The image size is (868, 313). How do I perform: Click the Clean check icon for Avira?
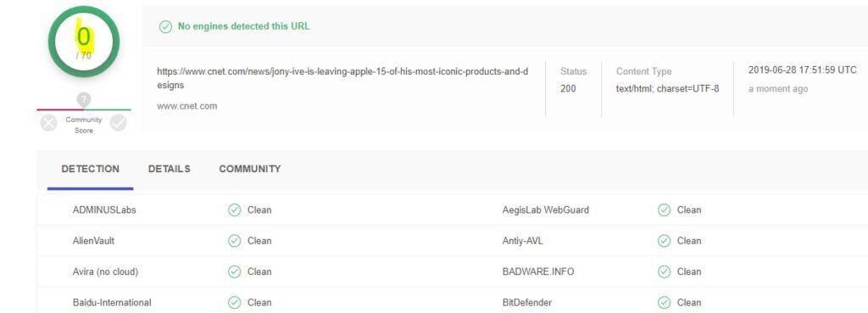click(235, 271)
